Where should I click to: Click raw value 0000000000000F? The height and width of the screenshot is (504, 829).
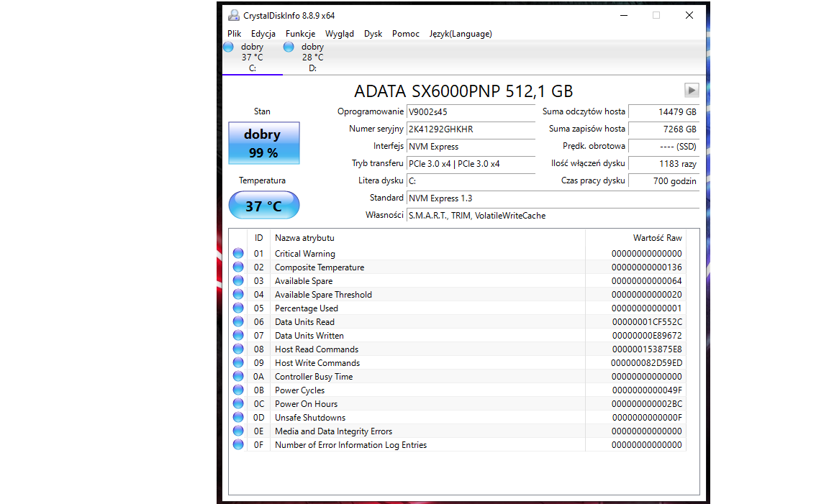pyautogui.click(x=647, y=417)
